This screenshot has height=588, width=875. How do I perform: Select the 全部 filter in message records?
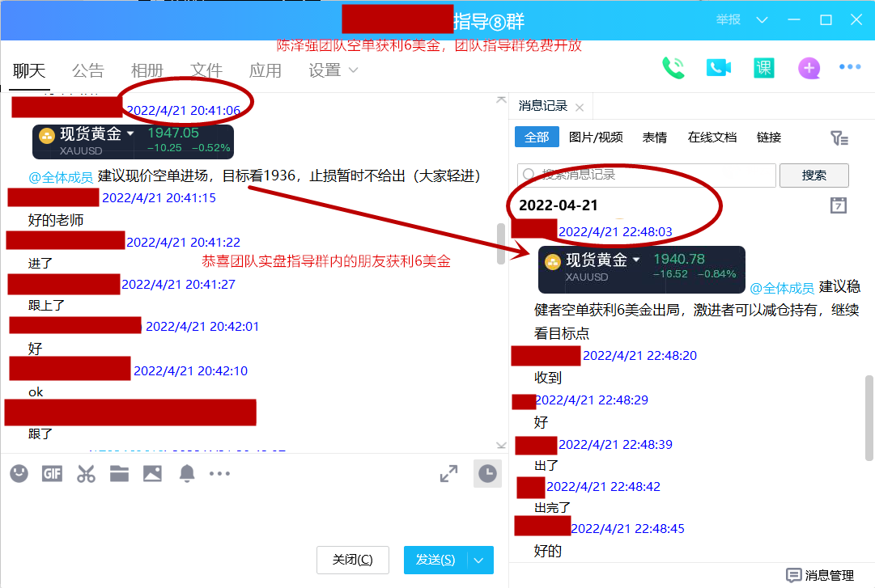tap(537, 137)
